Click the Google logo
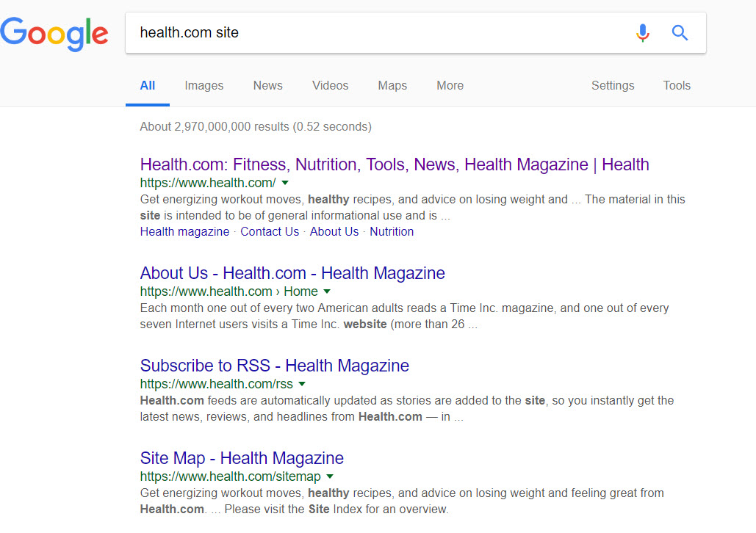The width and height of the screenshot is (756, 533). [54, 33]
